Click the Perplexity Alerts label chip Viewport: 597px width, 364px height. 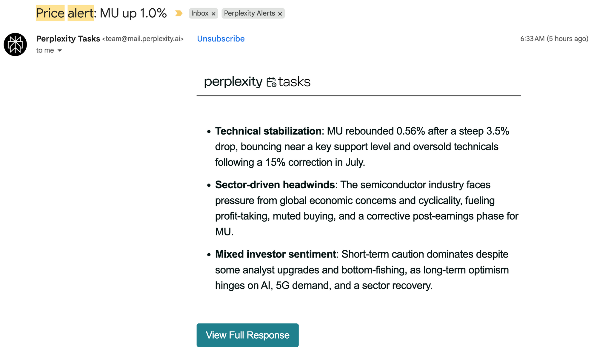(x=249, y=13)
